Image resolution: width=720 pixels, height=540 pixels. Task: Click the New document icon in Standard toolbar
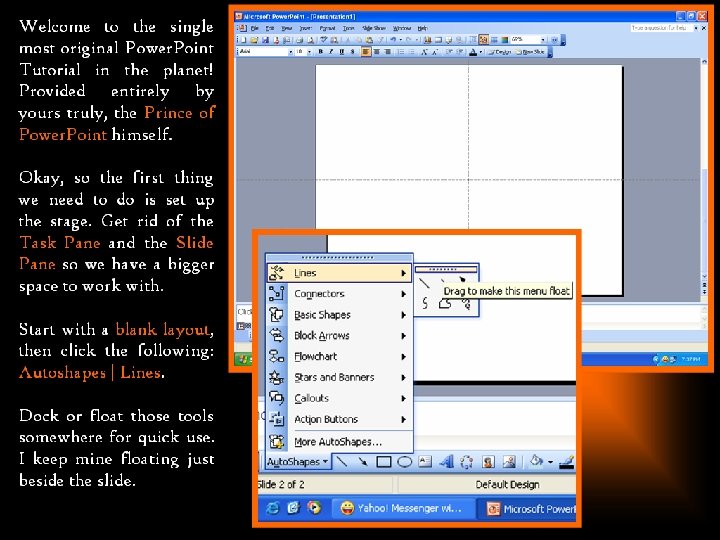pyautogui.click(x=242, y=40)
